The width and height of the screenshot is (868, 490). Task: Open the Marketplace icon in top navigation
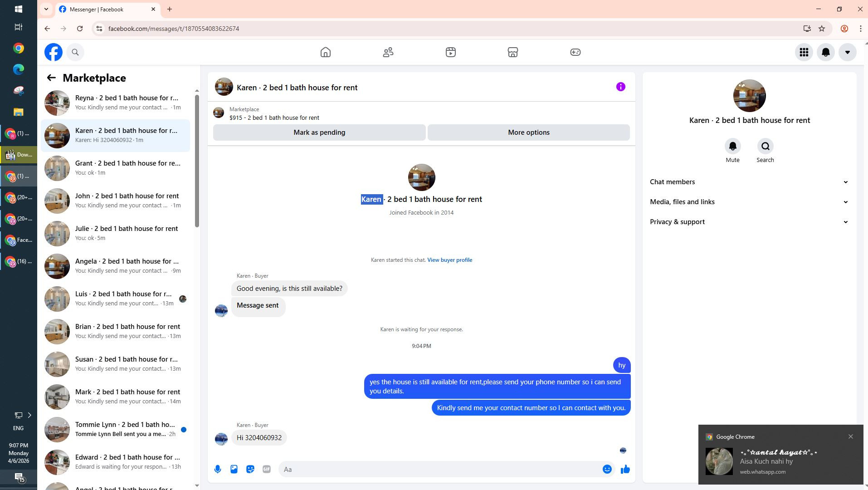513,52
